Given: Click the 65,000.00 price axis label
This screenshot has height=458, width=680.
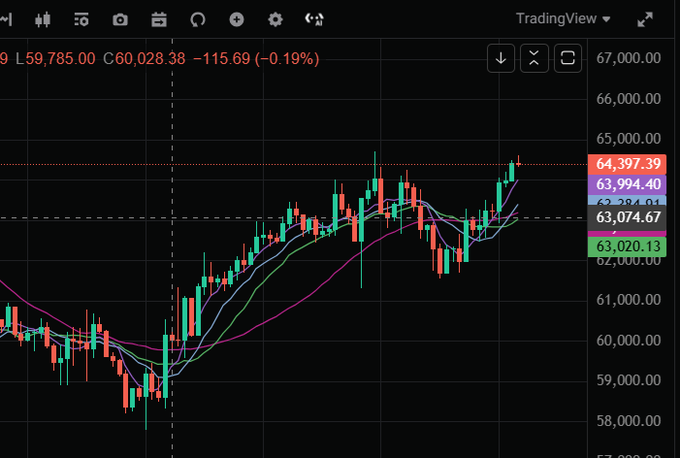Looking at the screenshot, I should [628, 139].
